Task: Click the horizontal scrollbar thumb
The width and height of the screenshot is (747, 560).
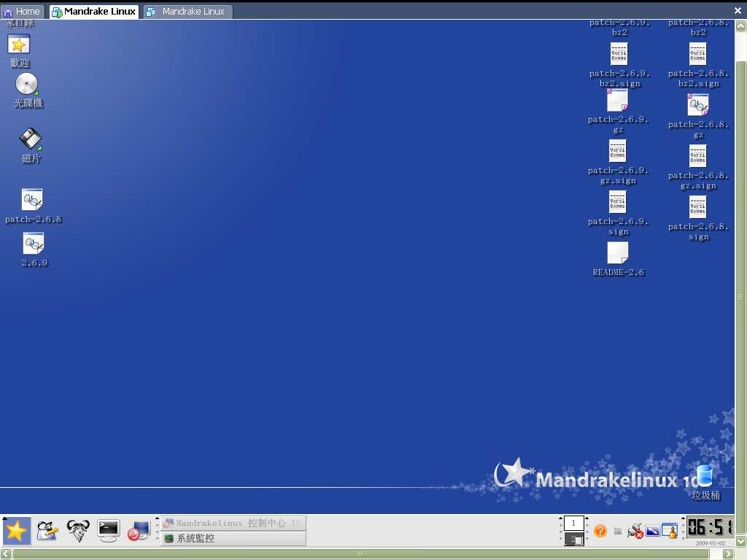Action: click(360, 554)
